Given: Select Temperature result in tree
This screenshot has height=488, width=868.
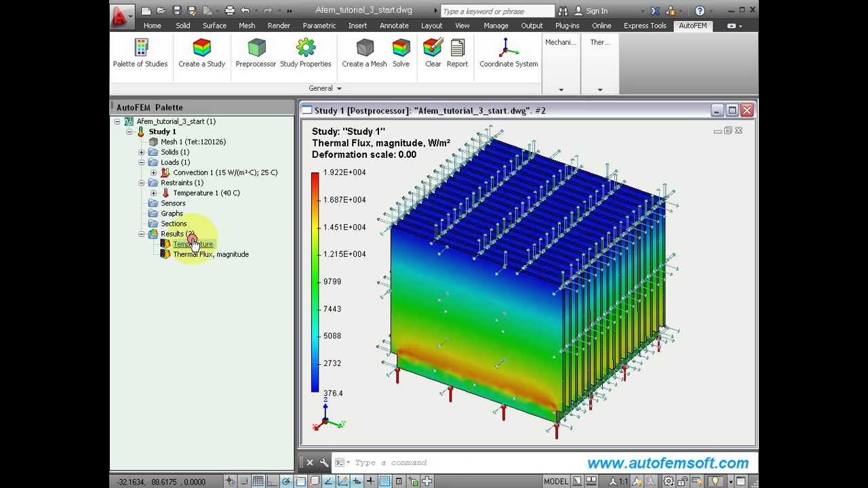Looking at the screenshot, I should [x=193, y=244].
